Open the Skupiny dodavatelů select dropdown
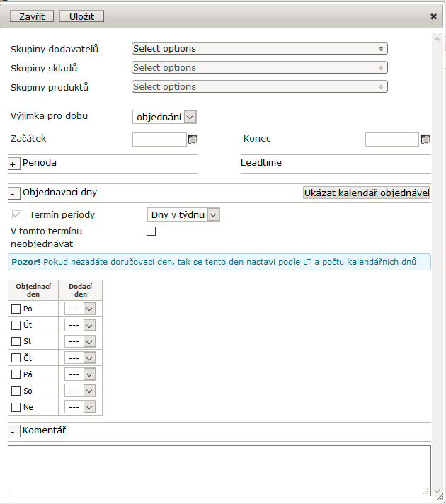446x504 pixels. (259, 49)
